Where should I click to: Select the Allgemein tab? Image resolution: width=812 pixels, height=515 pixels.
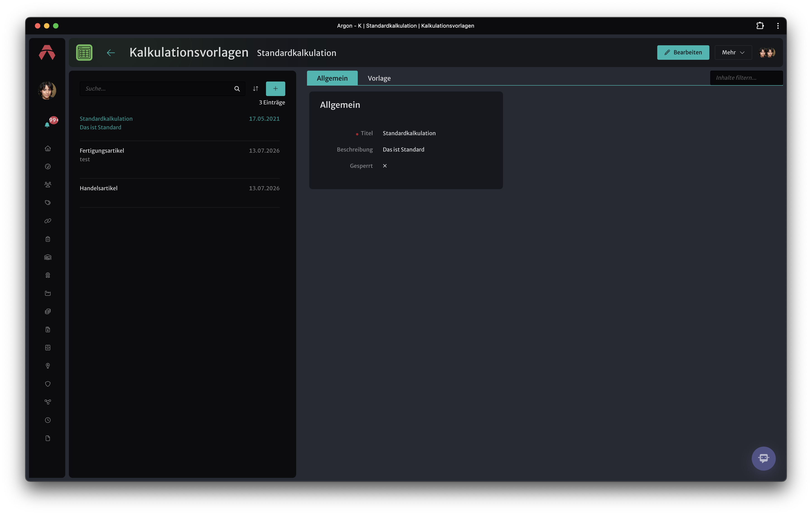pos(332,78)
